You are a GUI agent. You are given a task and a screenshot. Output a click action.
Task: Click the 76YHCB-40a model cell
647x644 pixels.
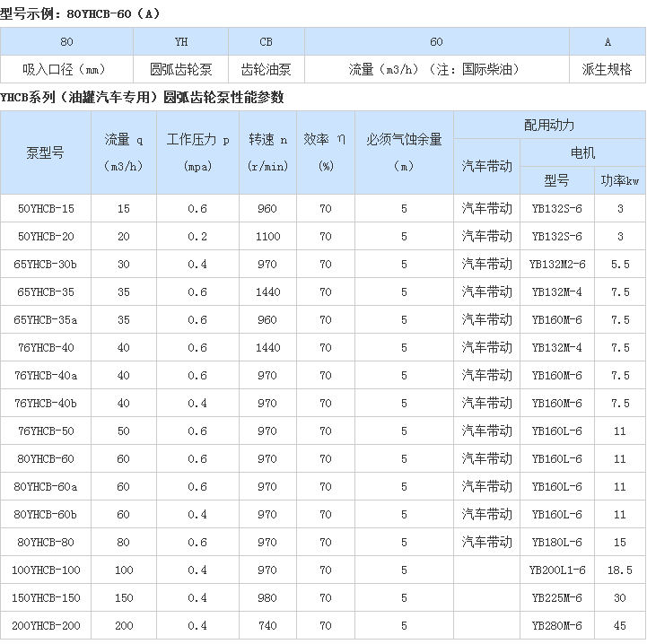pyautogui.click(x=46, y=375)
